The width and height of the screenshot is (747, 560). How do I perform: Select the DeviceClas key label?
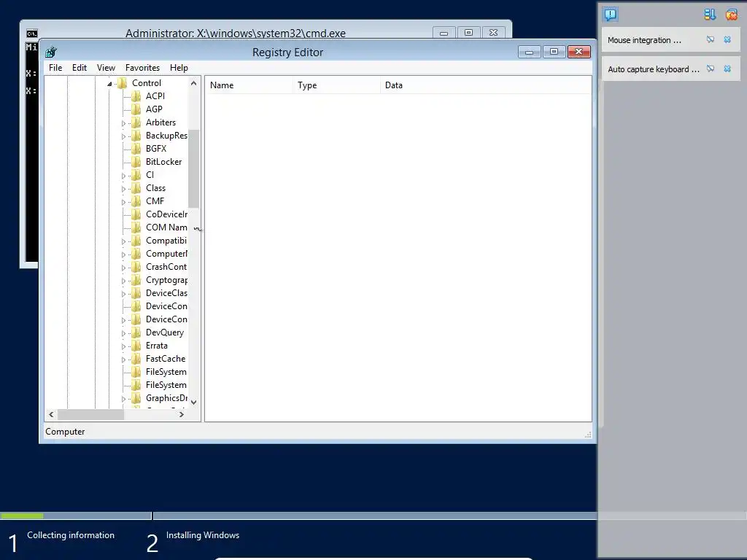[x=167, y=293]
